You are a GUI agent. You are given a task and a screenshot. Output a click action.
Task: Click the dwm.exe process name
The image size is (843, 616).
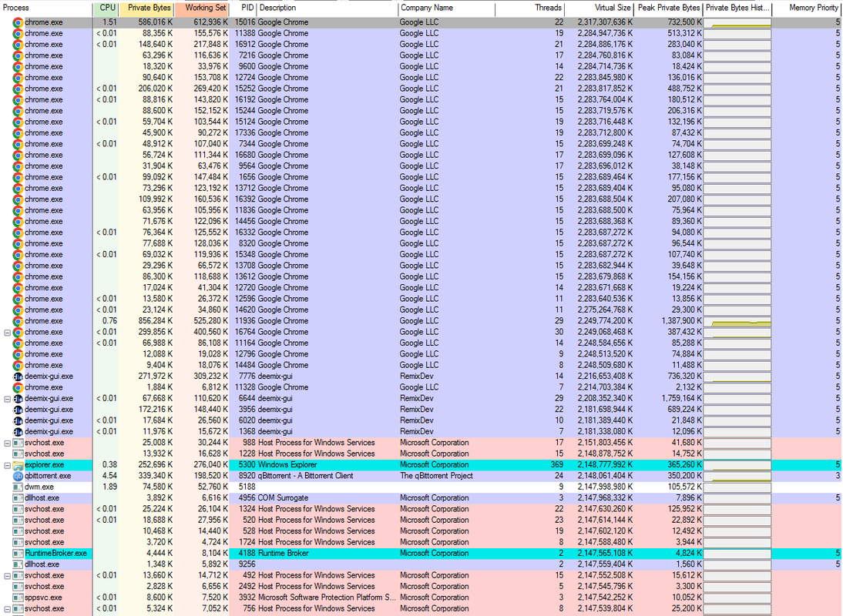[39, 487]
